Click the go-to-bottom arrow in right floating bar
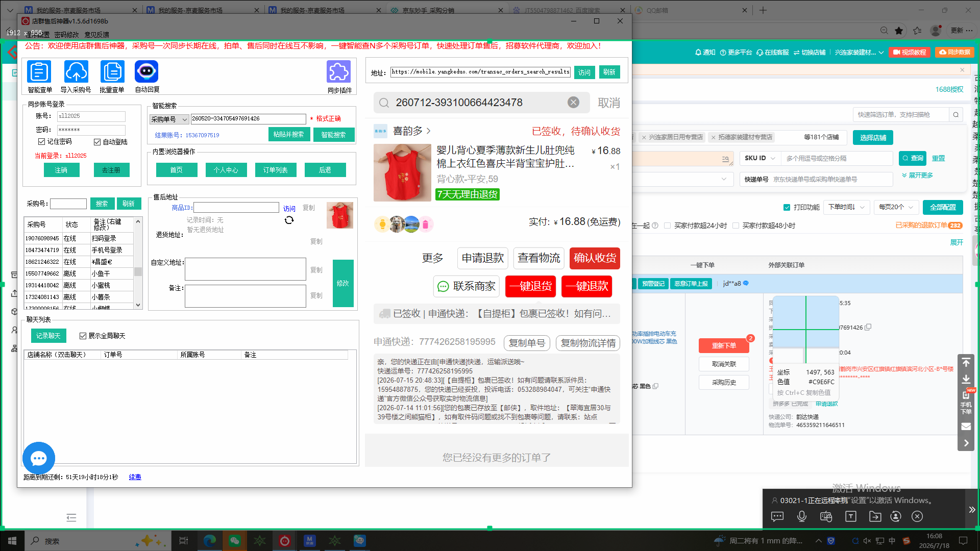This screenshot has width=980, height=551. point(966,380)
